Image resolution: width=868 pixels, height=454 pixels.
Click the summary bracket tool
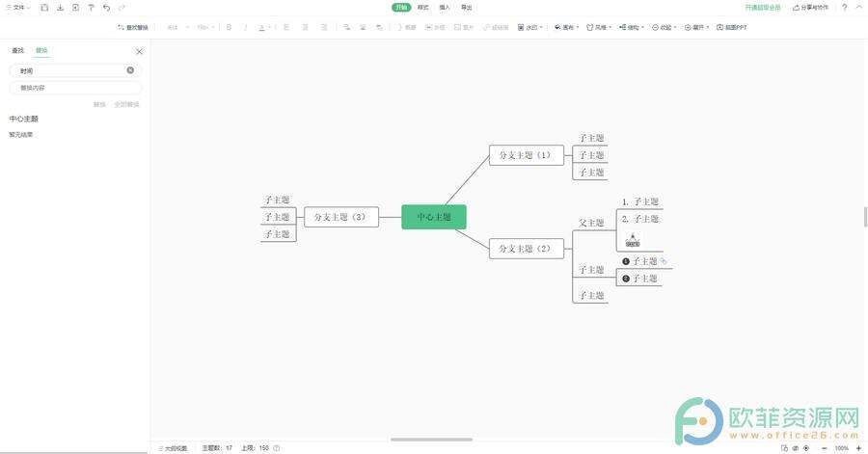[406, 27]
